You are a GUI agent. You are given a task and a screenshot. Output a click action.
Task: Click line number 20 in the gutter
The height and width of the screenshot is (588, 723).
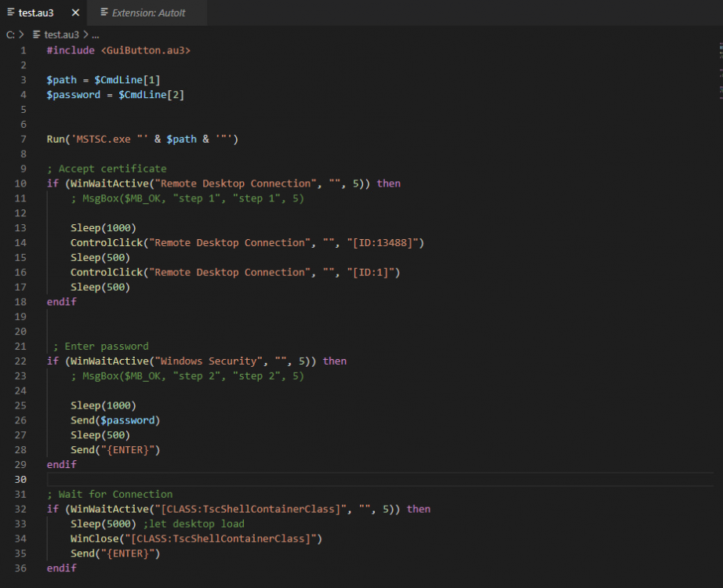coord(20,332)
